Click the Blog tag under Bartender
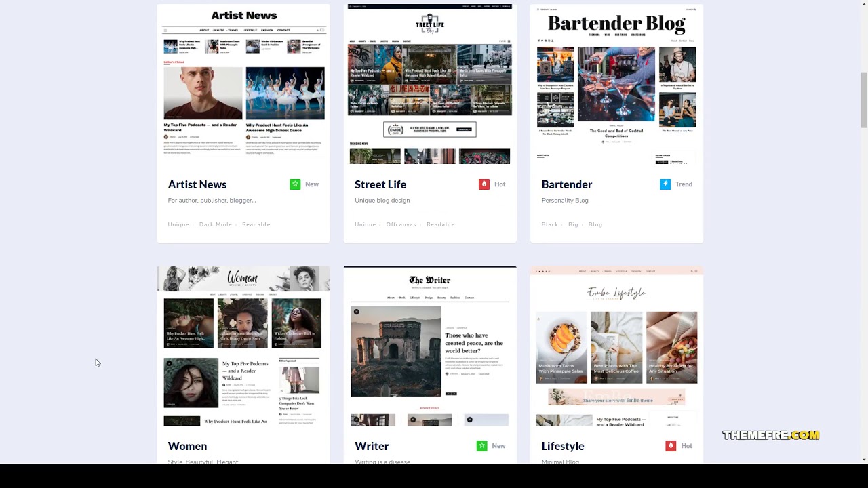The image size is (868, 488). coord(595,224)
